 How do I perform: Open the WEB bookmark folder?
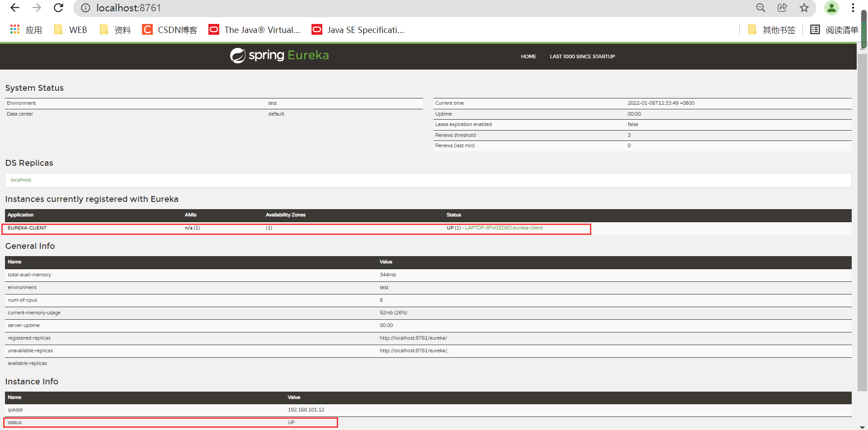click(70, 30)
